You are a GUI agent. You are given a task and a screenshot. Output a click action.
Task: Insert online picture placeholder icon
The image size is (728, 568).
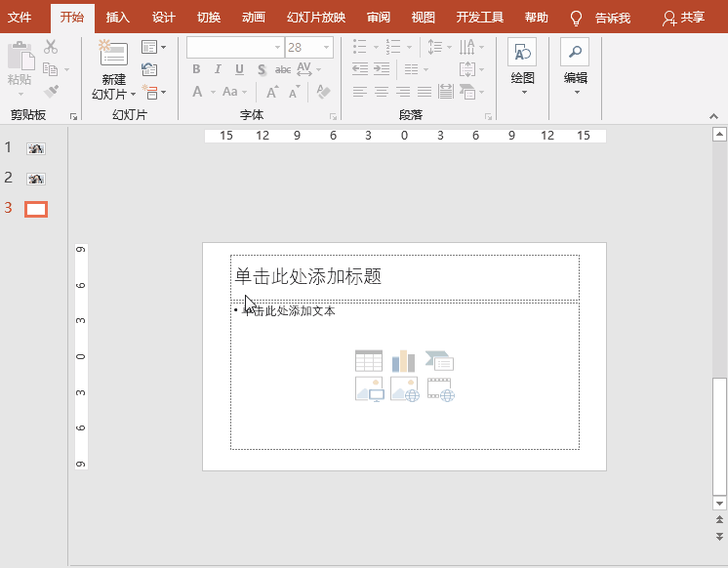pos(405,388)
